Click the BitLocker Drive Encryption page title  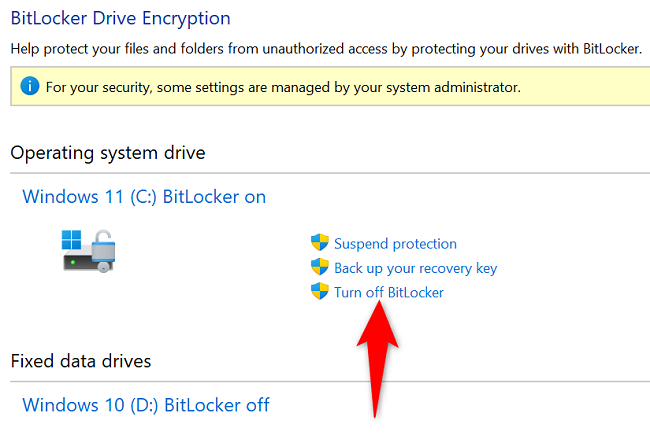click(x=120, y=18)
